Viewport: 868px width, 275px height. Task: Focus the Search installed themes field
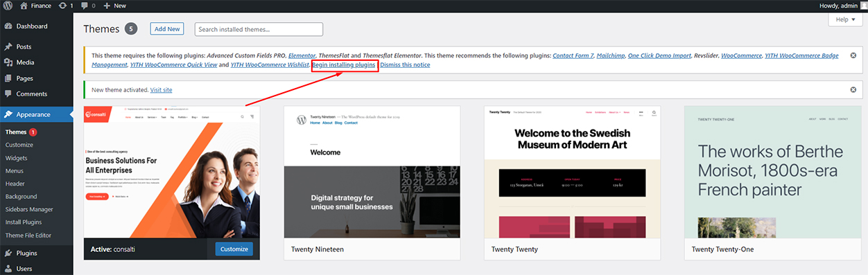259,29
